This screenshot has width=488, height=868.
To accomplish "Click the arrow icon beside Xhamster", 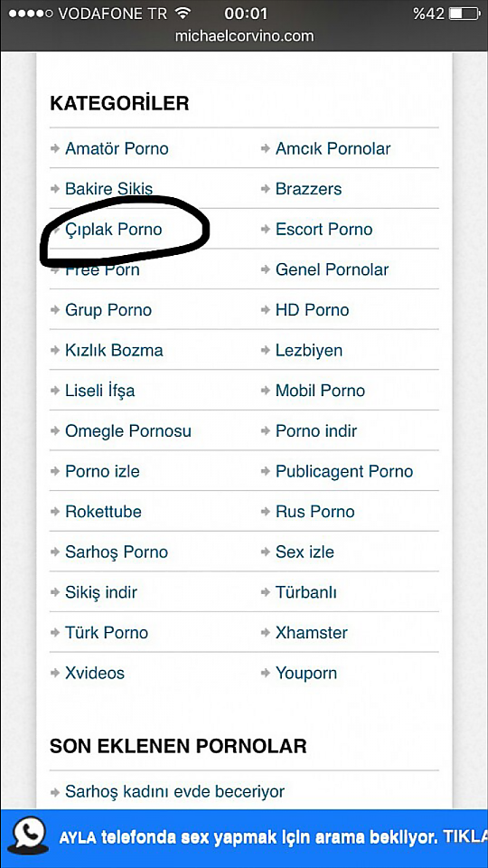I will pos(266,633).
